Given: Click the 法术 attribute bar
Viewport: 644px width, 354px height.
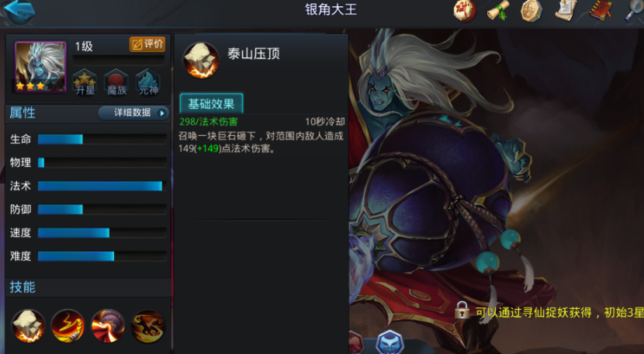Looking at the screenshot, I should (x=102, y=186).
